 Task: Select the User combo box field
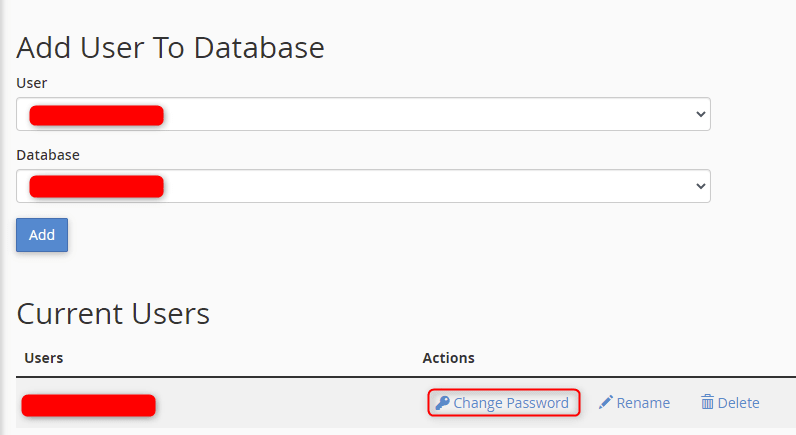(x=363, y=114)
